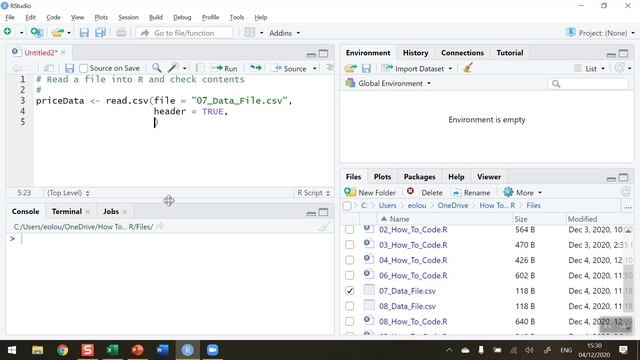Open 07_Data_File.csv file link

point(407,291)
